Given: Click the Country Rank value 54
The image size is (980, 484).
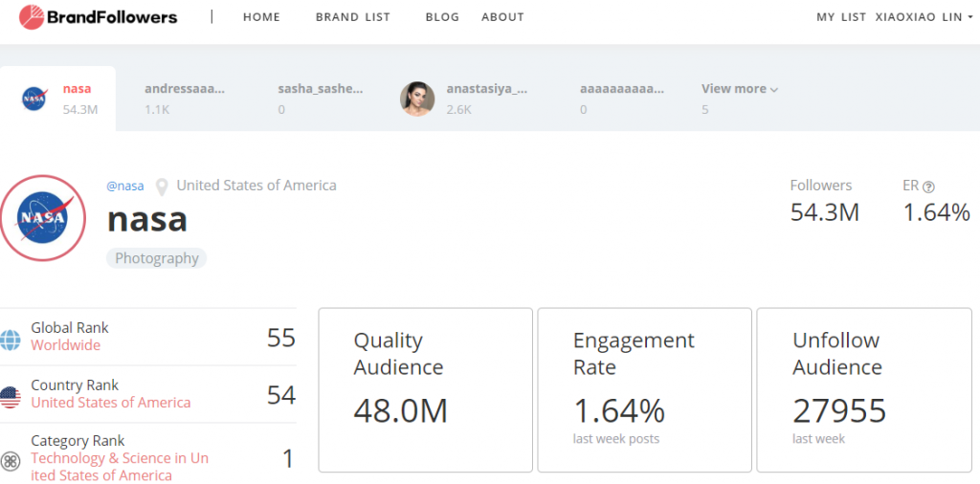Looking at the screenshot, I should pyautogui.click(x=280, y=395).
